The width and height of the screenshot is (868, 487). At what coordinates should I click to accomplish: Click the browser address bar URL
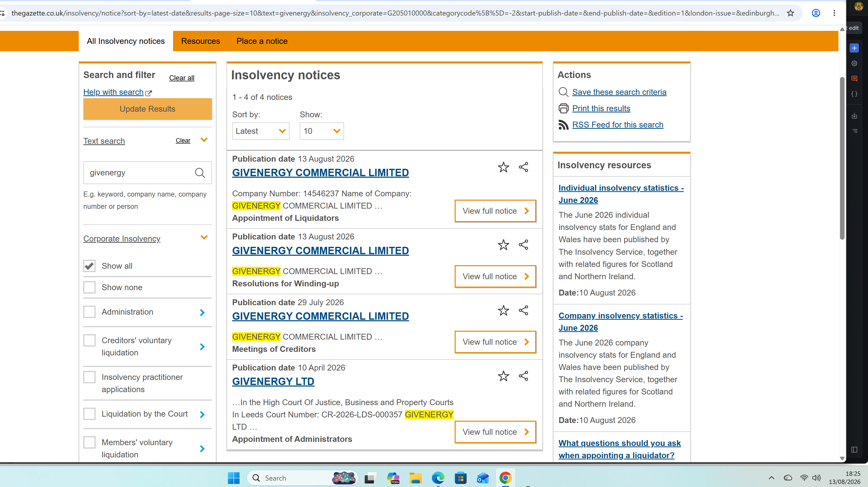tap(395, 13)
